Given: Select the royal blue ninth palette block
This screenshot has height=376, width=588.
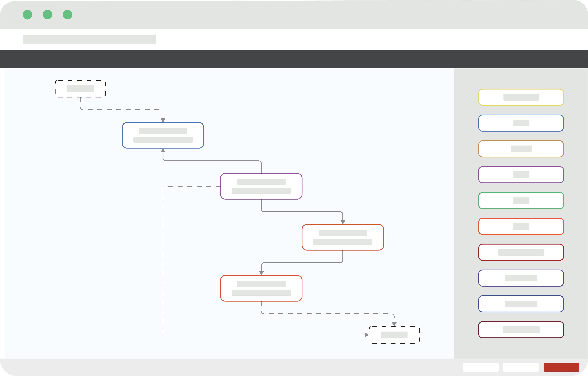Looking at the screenshot, I should [x=521, y=304].
